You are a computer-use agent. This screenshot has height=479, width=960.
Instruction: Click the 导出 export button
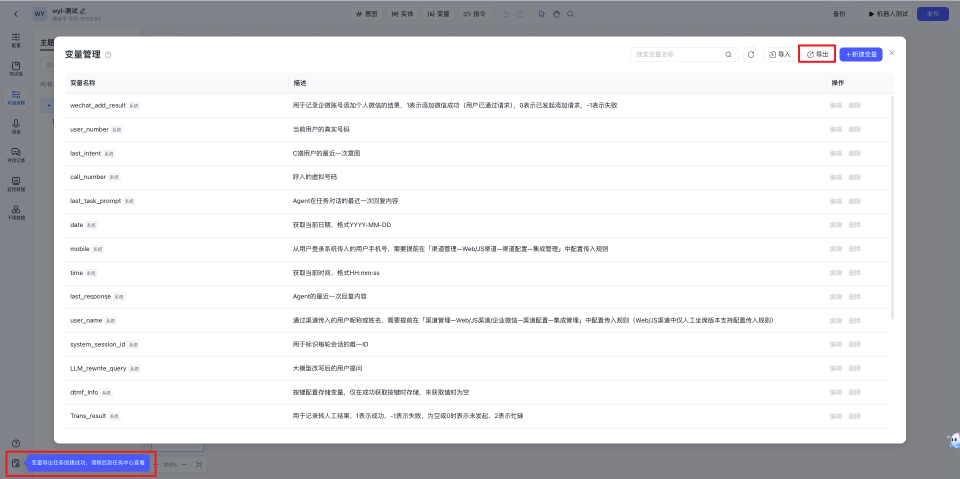tap(817, 54)
